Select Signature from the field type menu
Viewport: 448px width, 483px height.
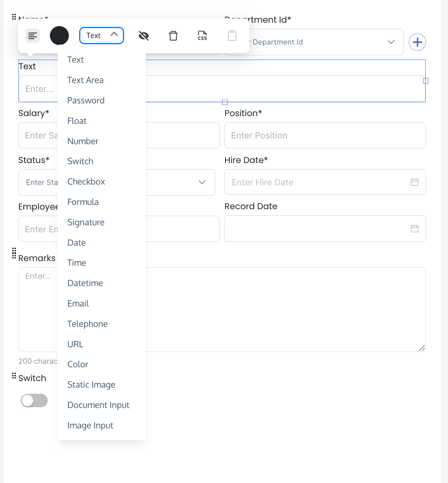86,222
